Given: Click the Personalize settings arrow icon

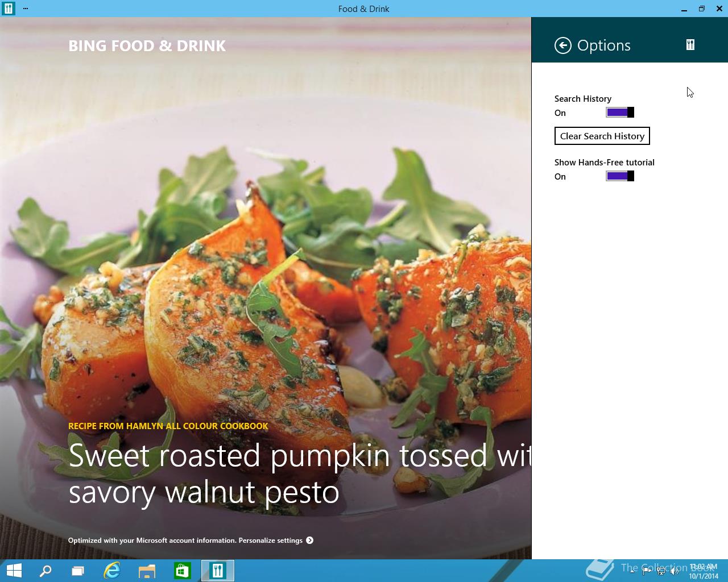Looking at the screenshot, I should (x=310, y=541).
